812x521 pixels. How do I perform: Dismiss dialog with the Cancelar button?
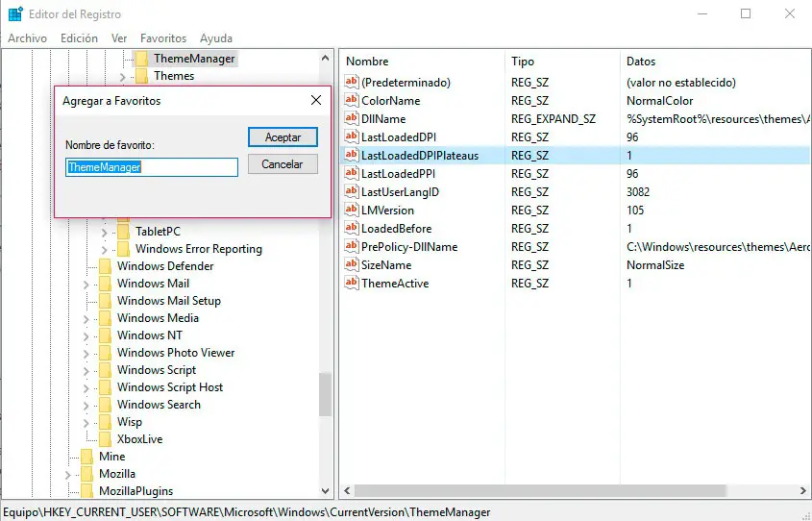[283, 164]
